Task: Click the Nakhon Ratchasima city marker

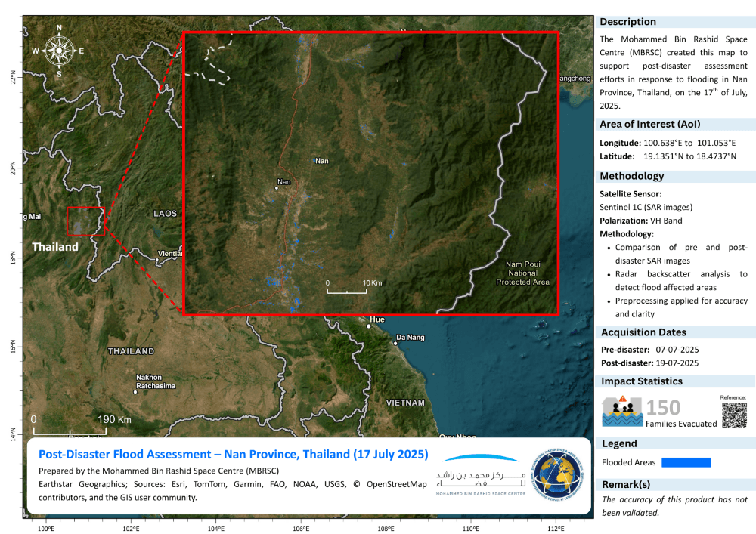Action: click(x=135, y=392)
